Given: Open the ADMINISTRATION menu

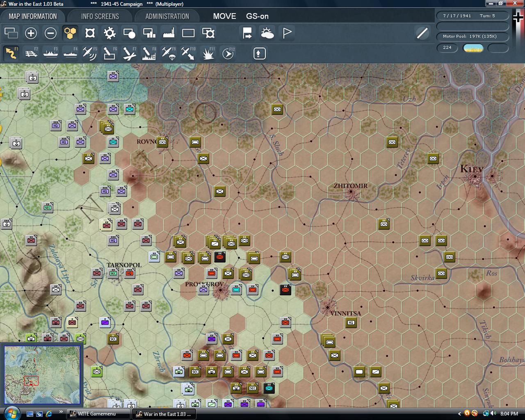Looking at the screenshot, I should (x=167, y=16).
